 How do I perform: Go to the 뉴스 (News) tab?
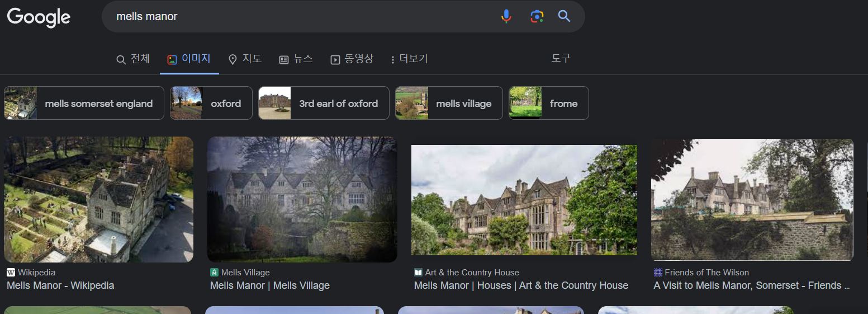click(296, 59)
